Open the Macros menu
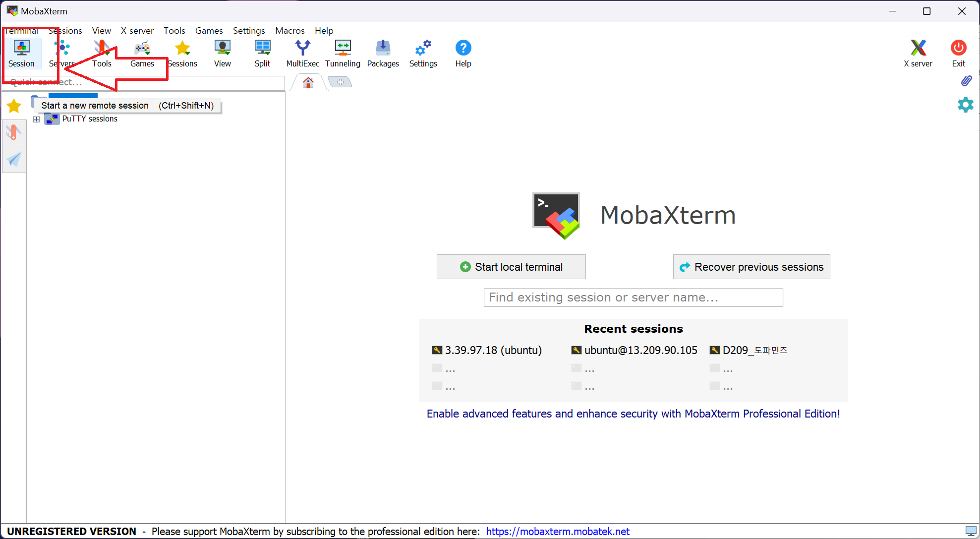 pos(289,31)
